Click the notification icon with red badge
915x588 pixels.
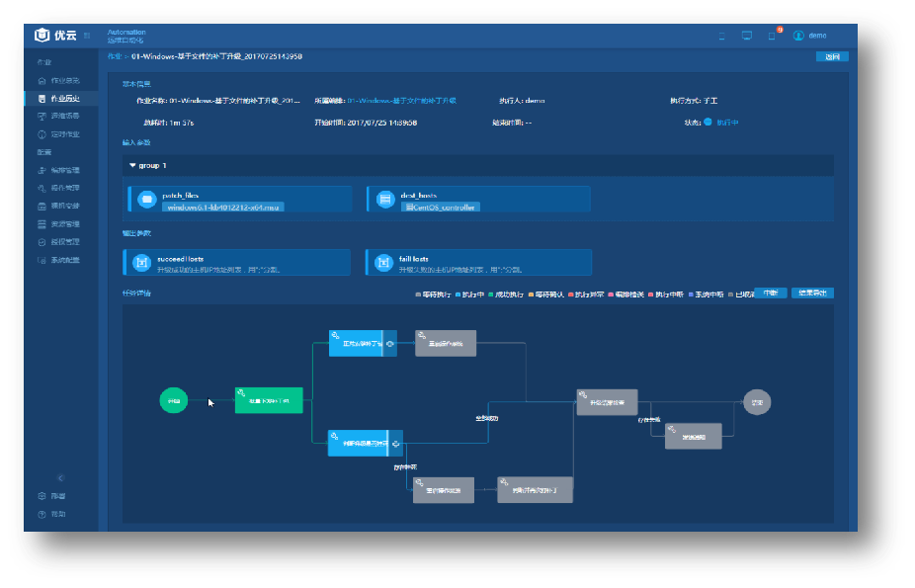(772, 36)
